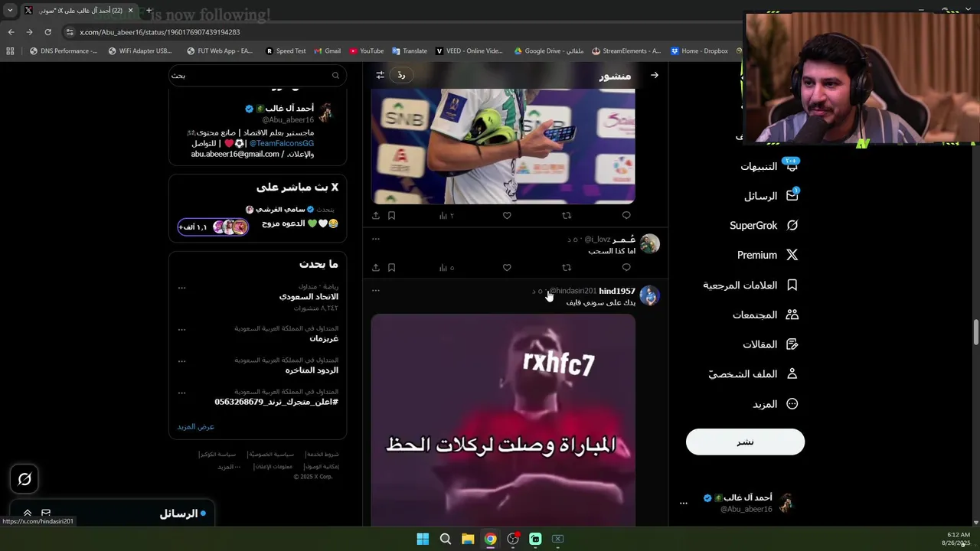Open the YouTube bookmark
Image resolution: width=980 pixels, height=551 pixels.
pos(367,51)
